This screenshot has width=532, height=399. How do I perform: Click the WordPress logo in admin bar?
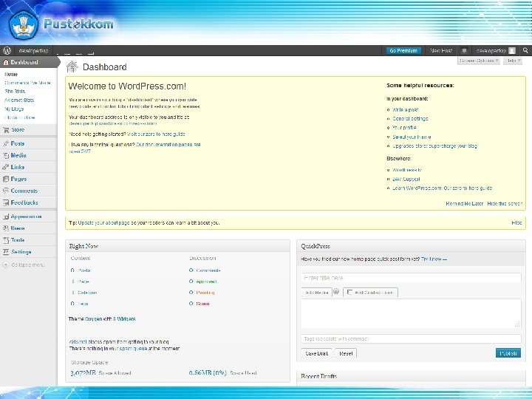tap(7, 50)
